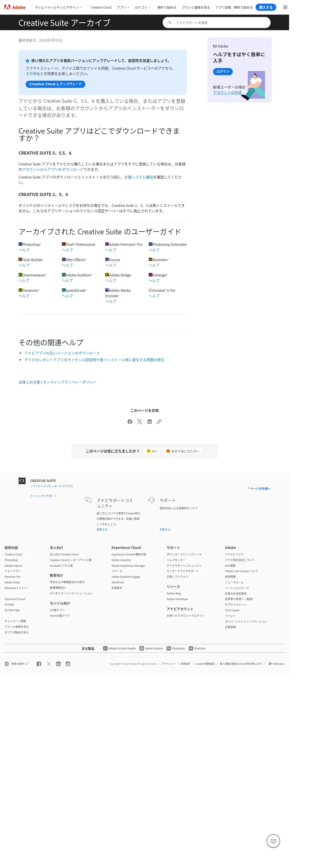Image resolution: width=315 pixels, height=868 pixels.
Task: Click the Illustrator product icon in guides
Action: [150, 259]
